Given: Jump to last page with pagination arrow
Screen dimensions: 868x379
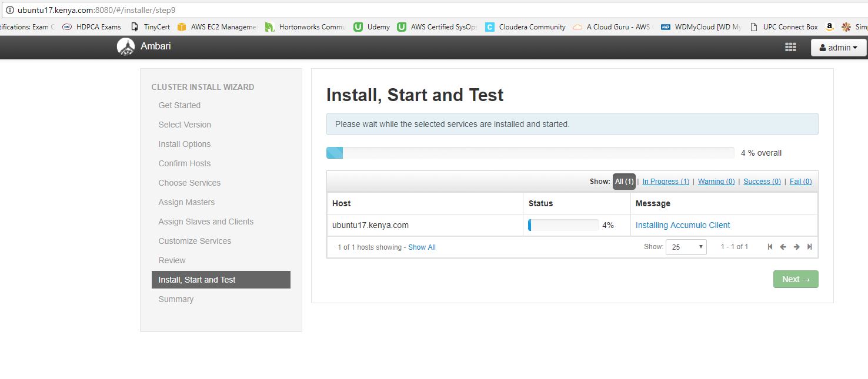Looking at the screenshot, I should [810, 247].
